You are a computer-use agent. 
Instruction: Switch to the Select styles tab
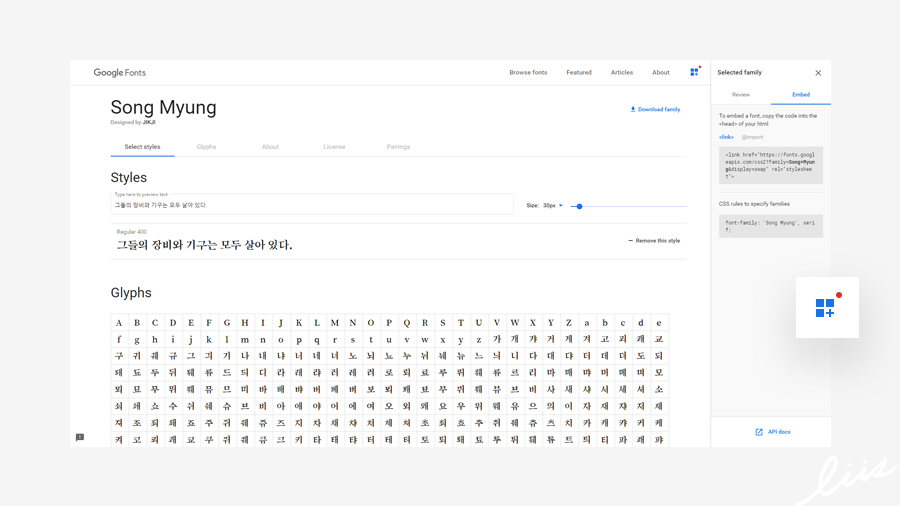[x=142, y=147]
